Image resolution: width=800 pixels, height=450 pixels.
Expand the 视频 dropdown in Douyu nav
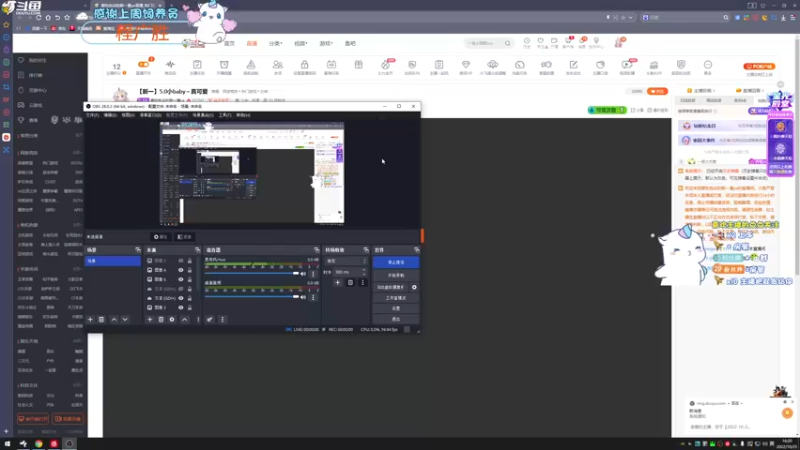pyautogui.click(x=301, y=43)
